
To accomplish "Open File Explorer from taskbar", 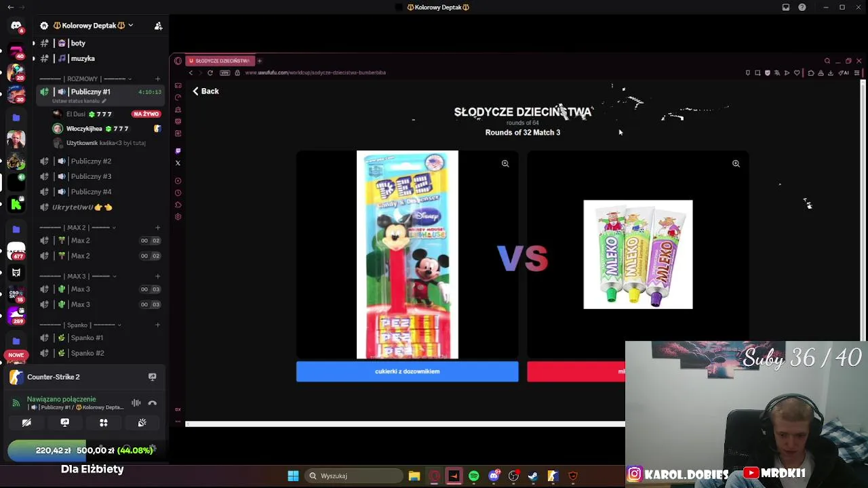I will pos(414,476).
